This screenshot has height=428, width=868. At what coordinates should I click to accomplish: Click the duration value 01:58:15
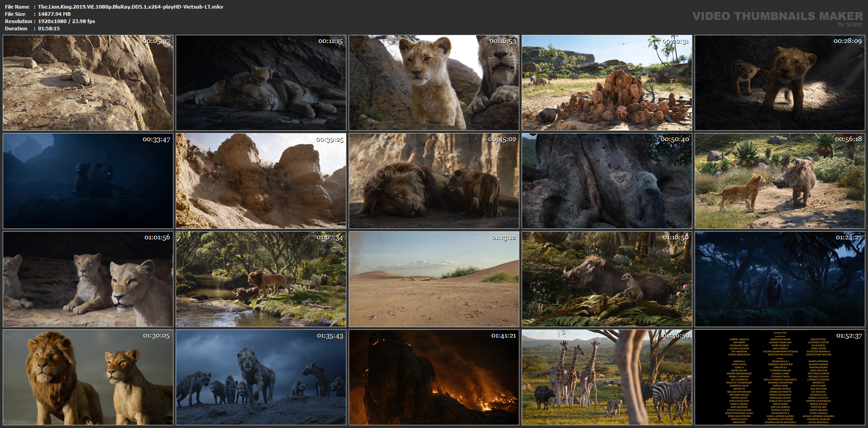pyautogui.click(x=49, y=29)
